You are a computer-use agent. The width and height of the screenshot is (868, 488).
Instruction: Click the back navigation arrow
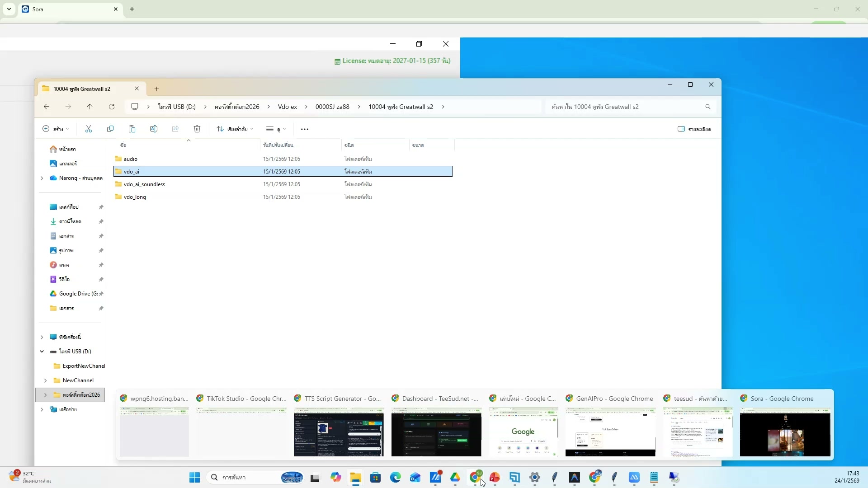47,107
